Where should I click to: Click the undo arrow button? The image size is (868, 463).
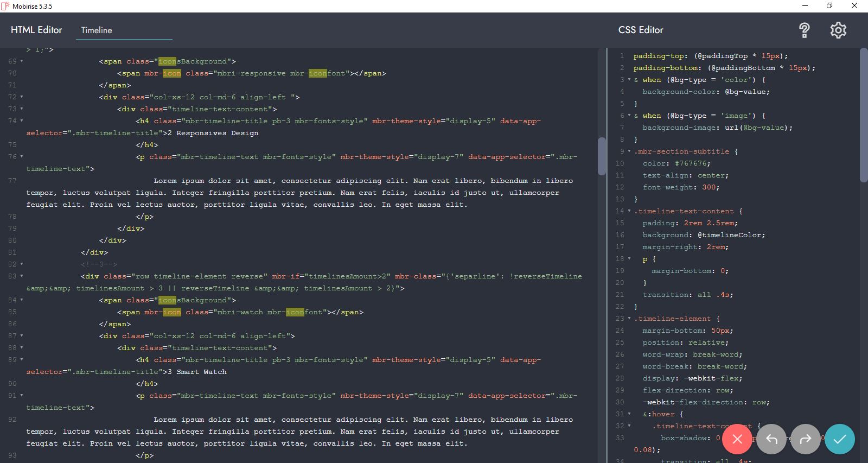coord(771,439)
